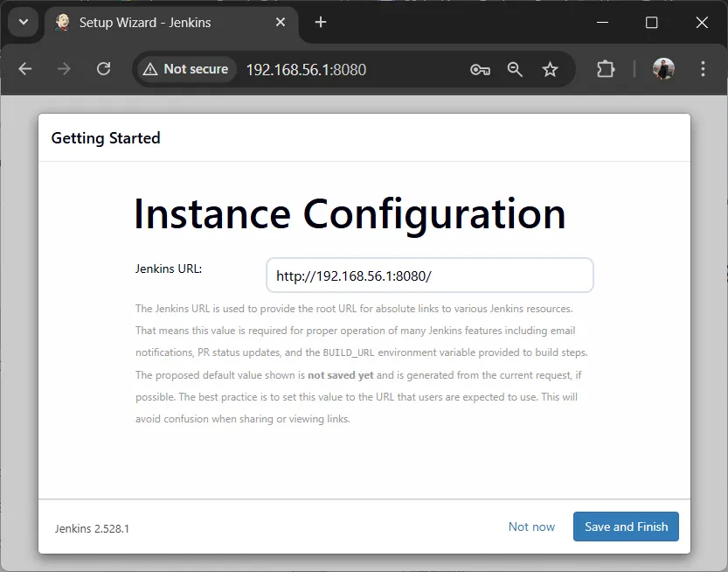Image resolution: width=728 pixels, height=572 pixels.
Task: Maximize the browser window
Action: 651,23
